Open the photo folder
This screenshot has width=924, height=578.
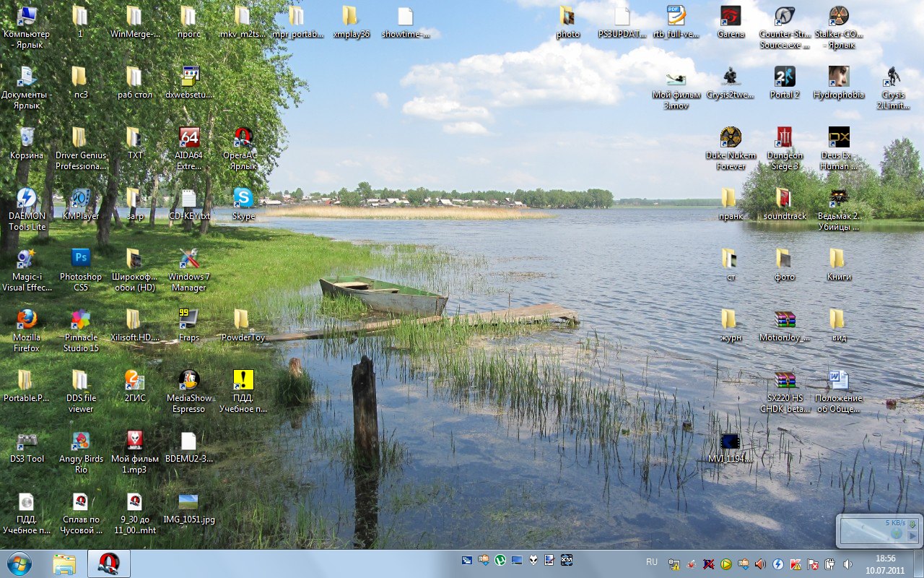click(x=568, y=22)
